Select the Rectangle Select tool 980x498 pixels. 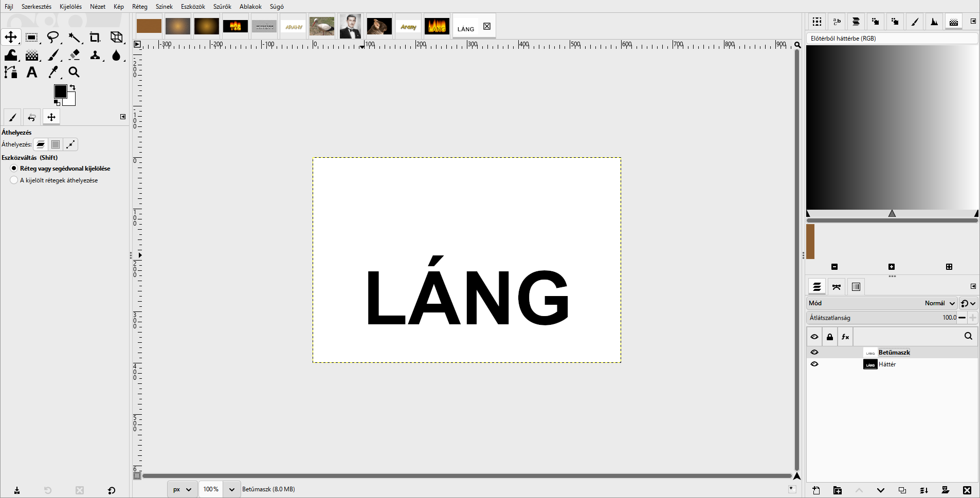pos(32,37)
